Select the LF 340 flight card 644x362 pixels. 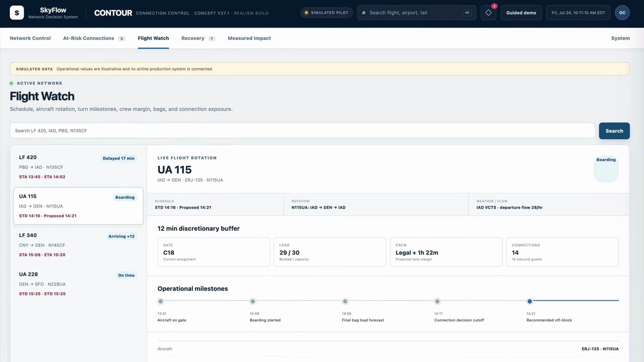78,245
